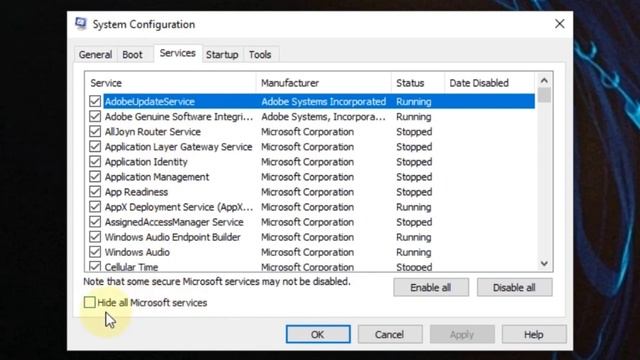Uncheck Windows Audio Endpoint Builder checkbox
The width and height of the screenshot is (640, 360).
[x=95, y=237]
